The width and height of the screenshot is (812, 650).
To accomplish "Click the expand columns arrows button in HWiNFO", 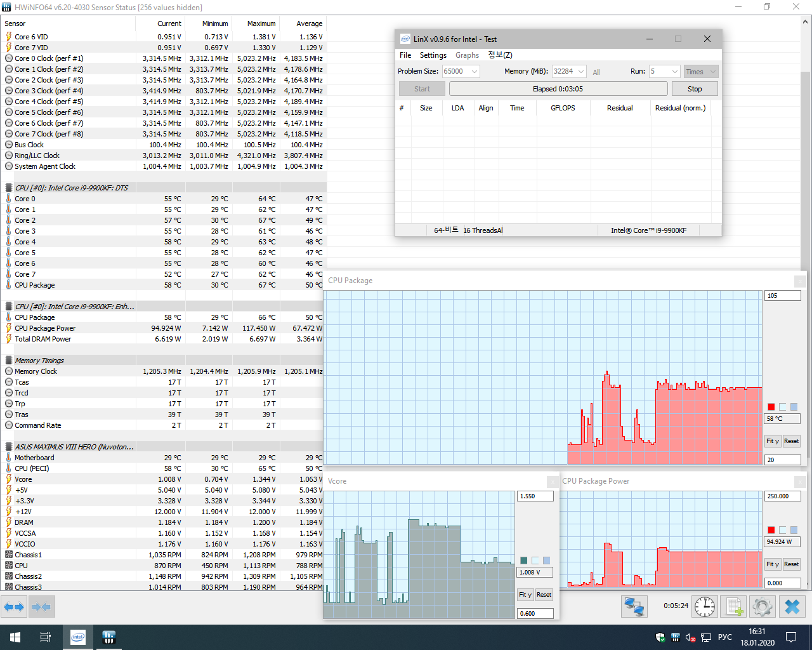I will tap(15, 607).
